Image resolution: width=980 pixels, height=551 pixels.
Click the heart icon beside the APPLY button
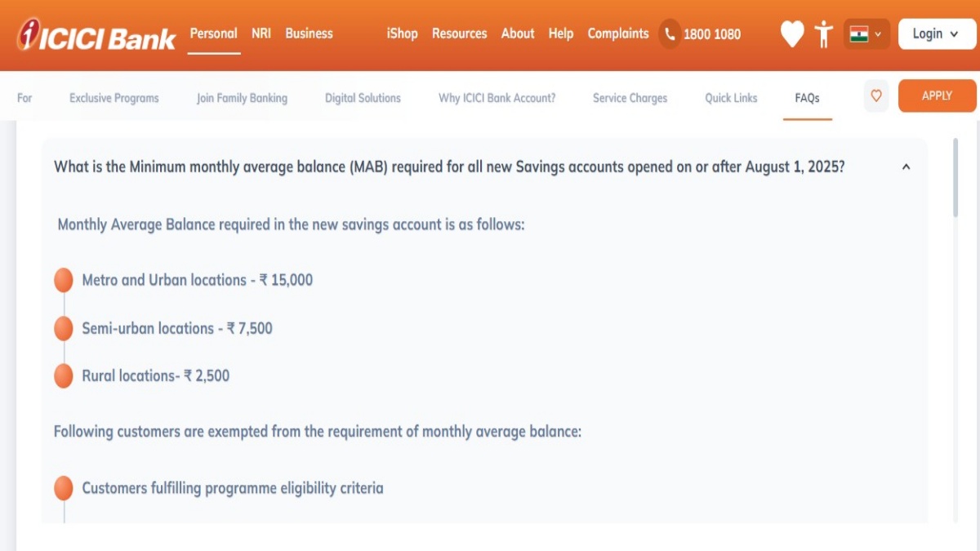point(875,96)
